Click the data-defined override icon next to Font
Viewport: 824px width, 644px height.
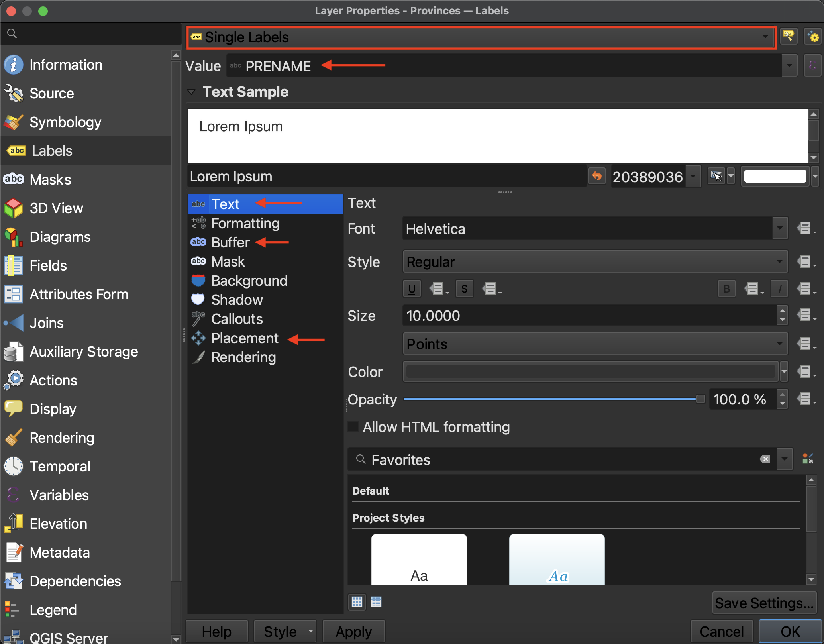pyautogui.click(x=805, y=229)
